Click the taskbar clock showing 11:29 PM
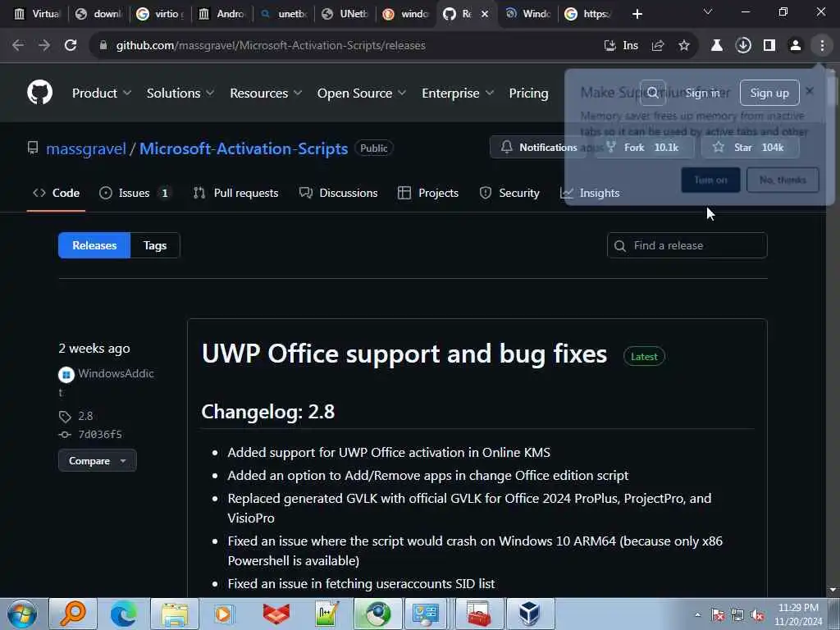The width and height of the screenshot is (840, 630). tap(798, 614)
